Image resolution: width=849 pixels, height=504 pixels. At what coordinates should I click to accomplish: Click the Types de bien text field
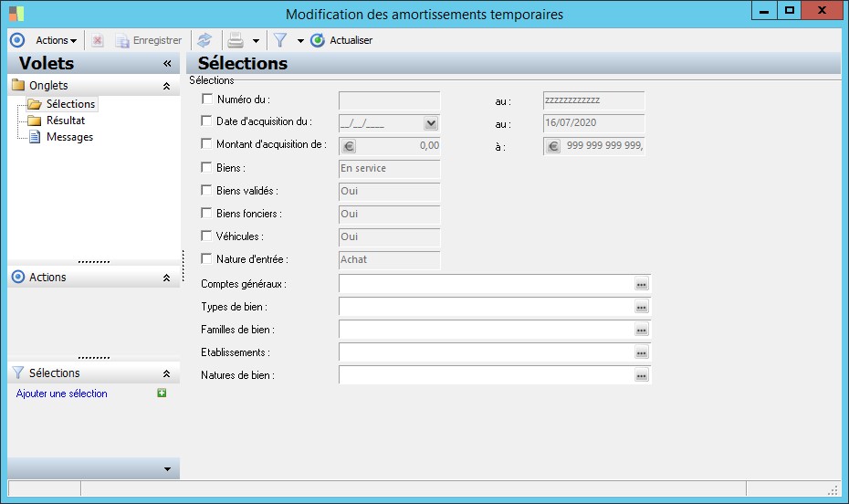(487, 307)
